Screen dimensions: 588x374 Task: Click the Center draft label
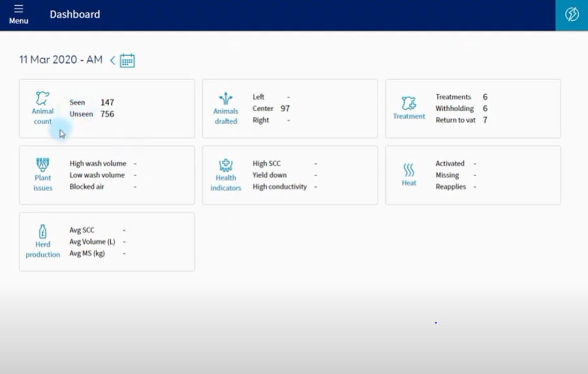(263, 108)
